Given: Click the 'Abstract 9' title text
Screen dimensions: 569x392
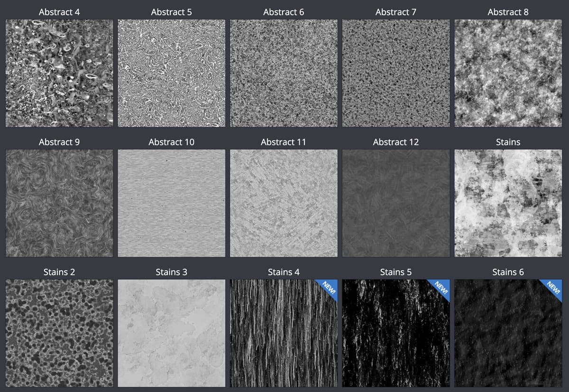Looking at the screenshot, I should [59, 142].
